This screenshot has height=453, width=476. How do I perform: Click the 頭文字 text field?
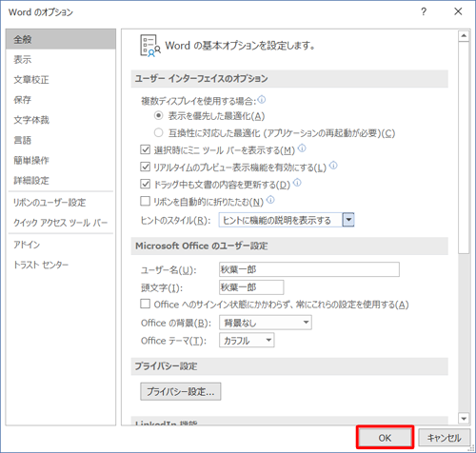(x=251, y=287)
